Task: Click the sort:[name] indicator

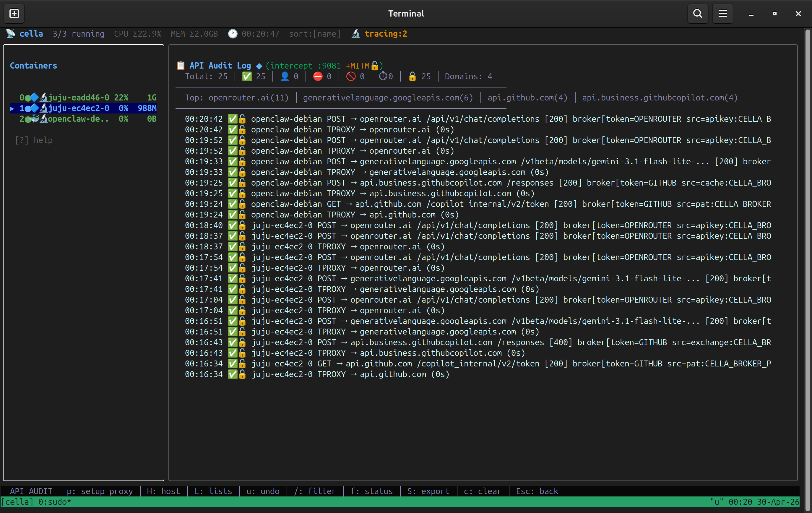Action: coord(315,34)
